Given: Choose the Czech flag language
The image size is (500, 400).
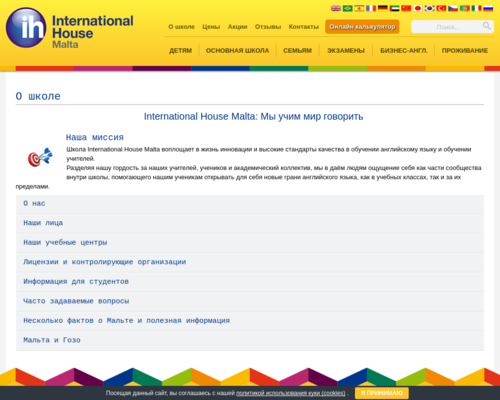Looking at the screenshot, I should point(453,8).
